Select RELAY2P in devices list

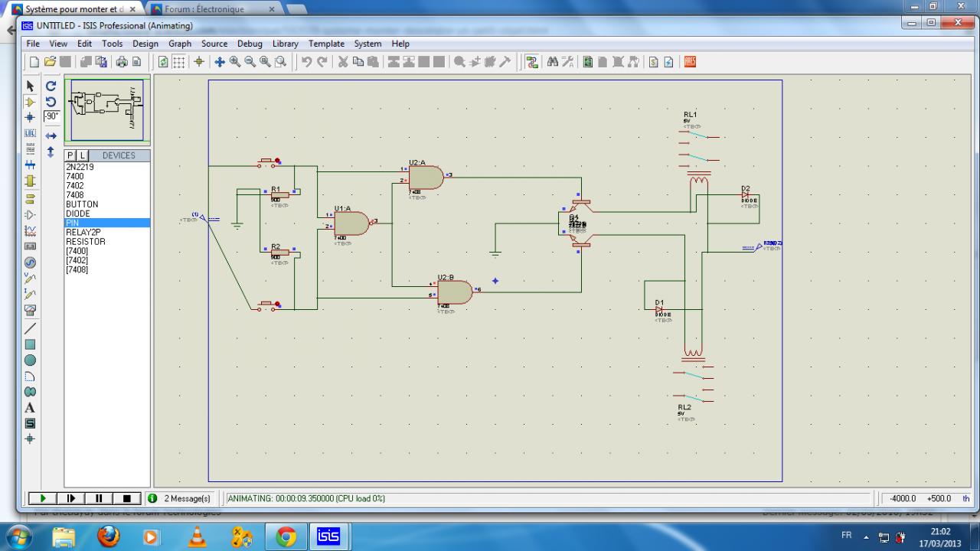click(83, 232)
